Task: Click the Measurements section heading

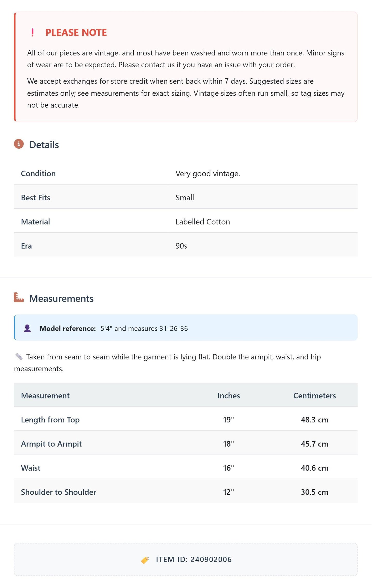Action: pos(62,298)
